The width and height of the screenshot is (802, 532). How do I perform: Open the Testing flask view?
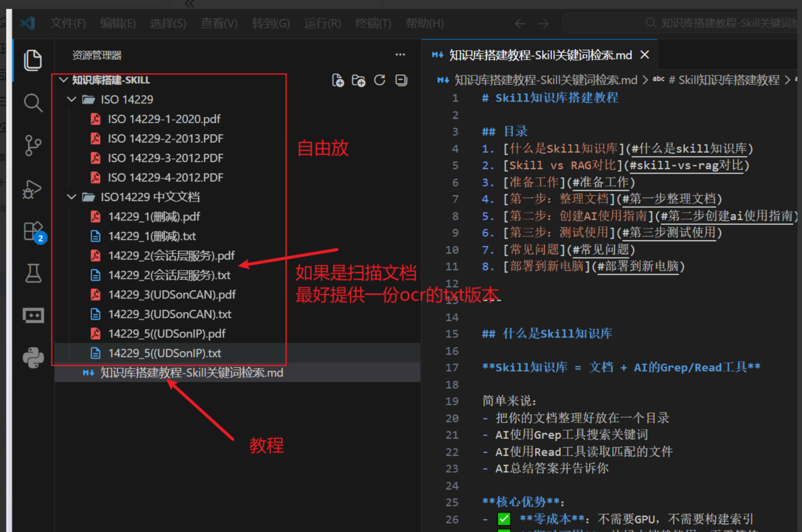[33, 273]
